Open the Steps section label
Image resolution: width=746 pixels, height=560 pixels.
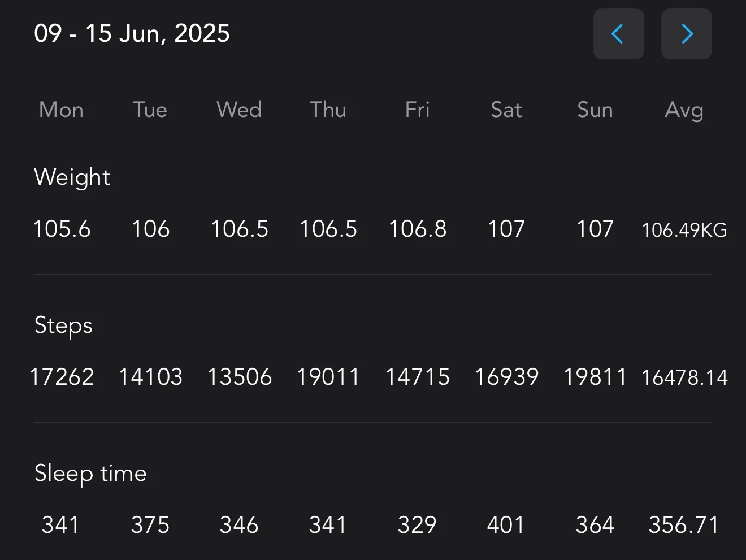[63, 326]
